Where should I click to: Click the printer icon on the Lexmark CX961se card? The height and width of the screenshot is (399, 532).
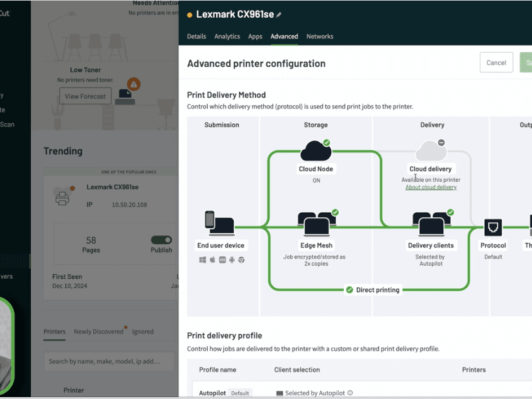(62, 198)
